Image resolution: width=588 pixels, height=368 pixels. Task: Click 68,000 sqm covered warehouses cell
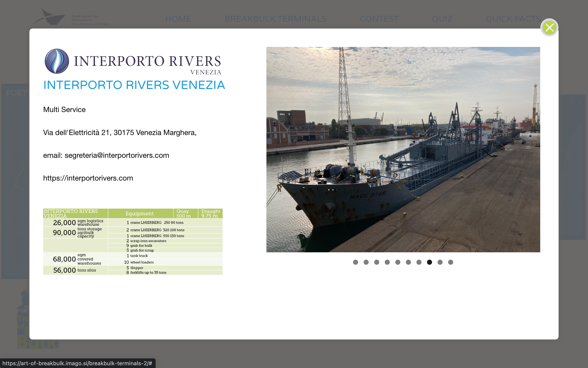(76, 259)
